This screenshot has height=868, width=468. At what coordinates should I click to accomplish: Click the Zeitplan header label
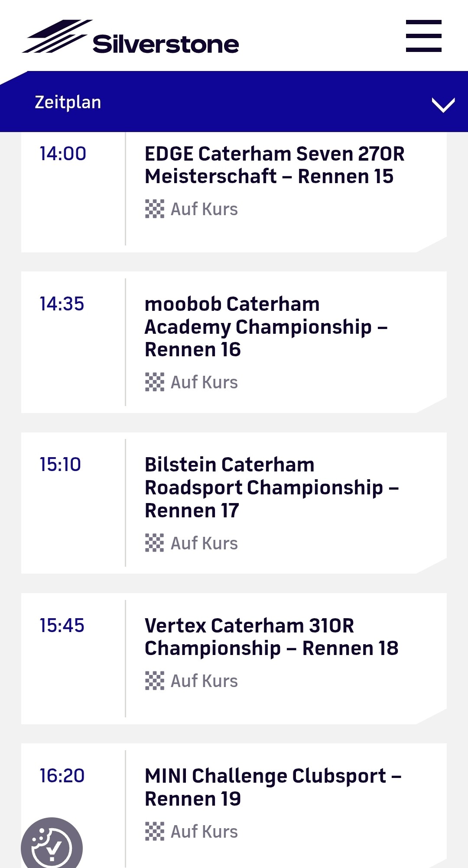click(x=68, y=103)
